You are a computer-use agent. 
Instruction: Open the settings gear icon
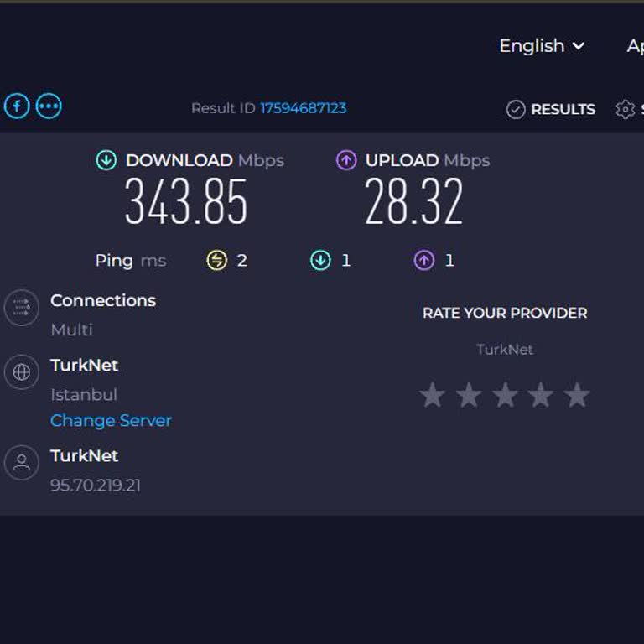625,109
